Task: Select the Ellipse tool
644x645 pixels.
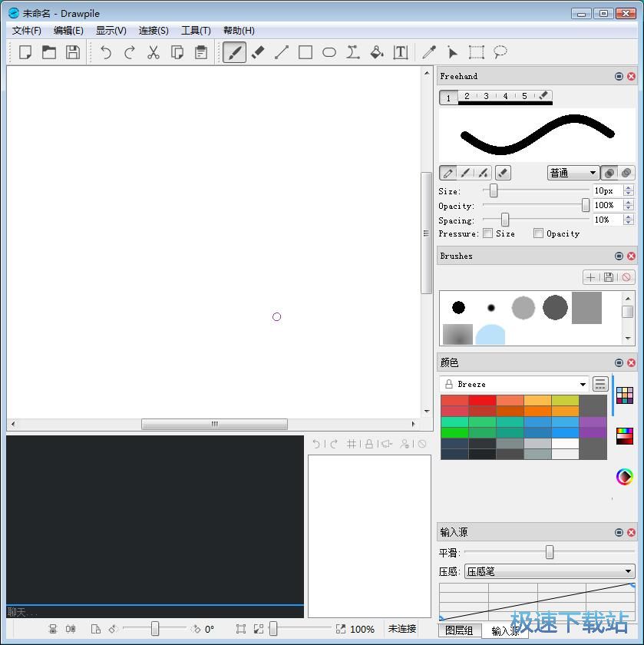Action: [x=329, y=52]
